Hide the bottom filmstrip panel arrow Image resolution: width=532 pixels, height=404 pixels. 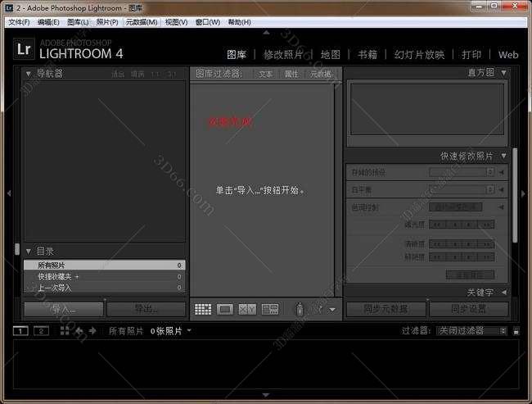click(x=266, y=395)
